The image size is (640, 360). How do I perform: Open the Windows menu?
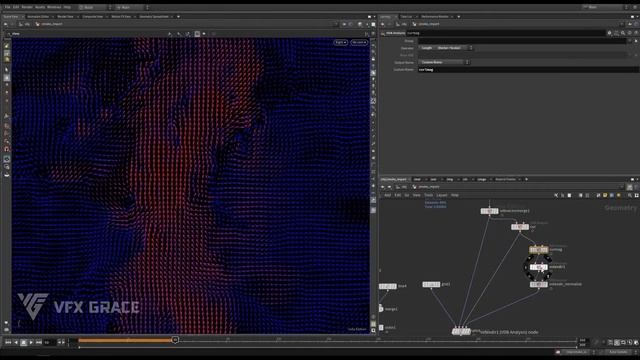(54, 7)
